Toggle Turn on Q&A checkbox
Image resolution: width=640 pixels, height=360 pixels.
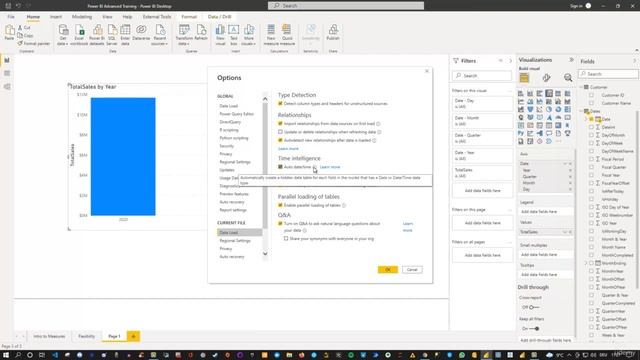coord(280,224)
